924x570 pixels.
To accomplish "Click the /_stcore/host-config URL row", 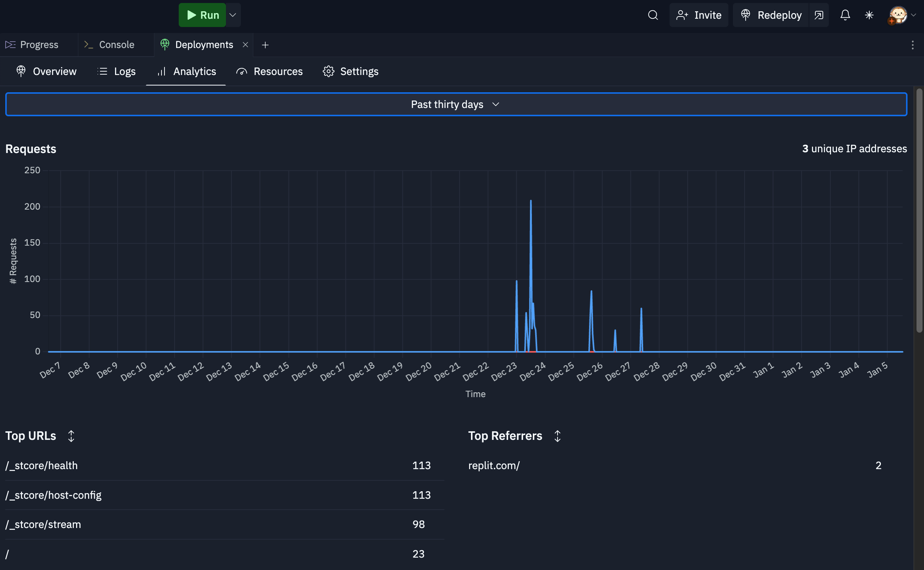I will (x=224, y=495).
